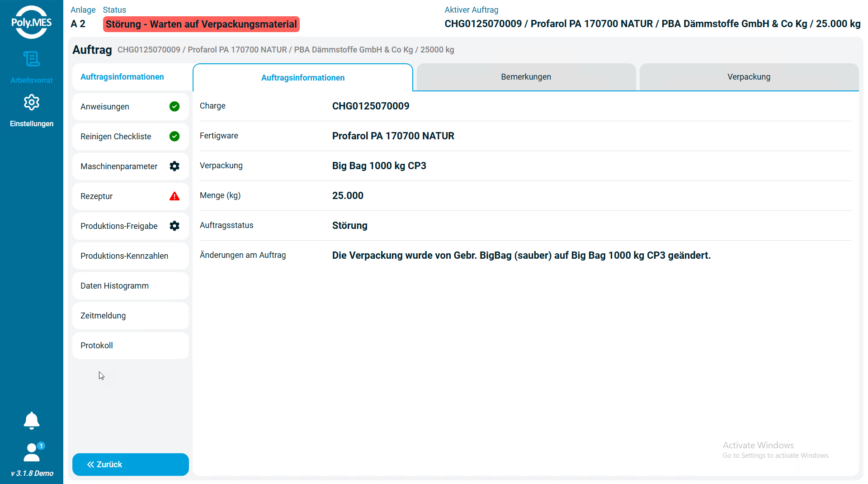Click the charge value CHG0125070009

pos(371,106)
